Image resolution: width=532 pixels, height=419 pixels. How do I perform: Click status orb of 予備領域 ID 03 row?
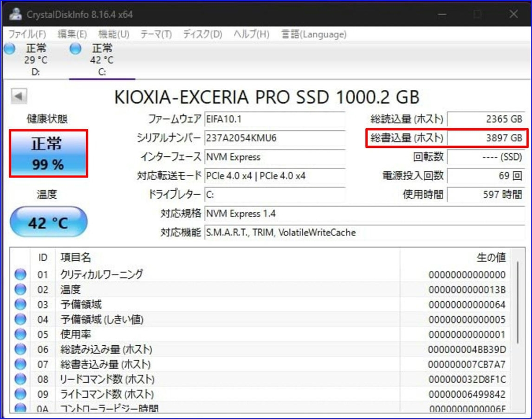pos(20,304)
